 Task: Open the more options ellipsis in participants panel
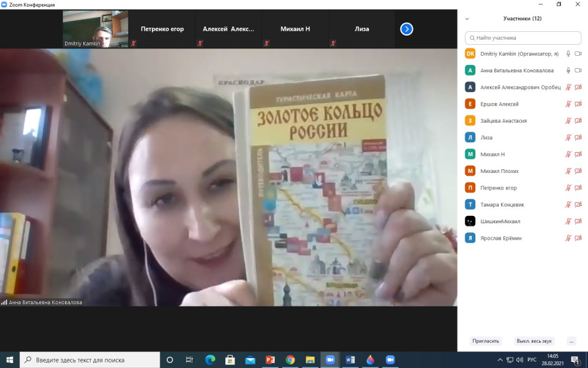point(571,342)
